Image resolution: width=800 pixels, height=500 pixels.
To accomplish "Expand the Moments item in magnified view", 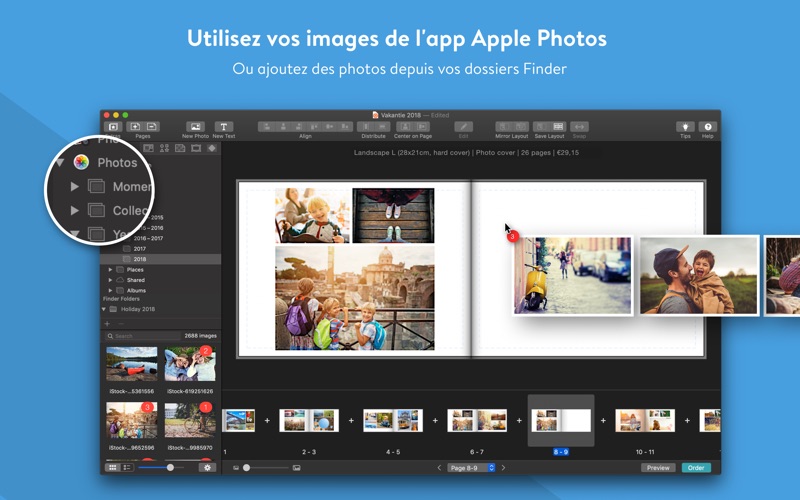I will 74,187.
